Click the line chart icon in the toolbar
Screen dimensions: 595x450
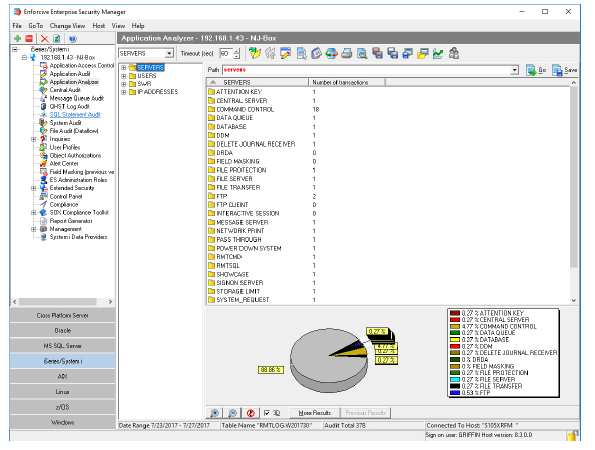[x=438, y=53]
